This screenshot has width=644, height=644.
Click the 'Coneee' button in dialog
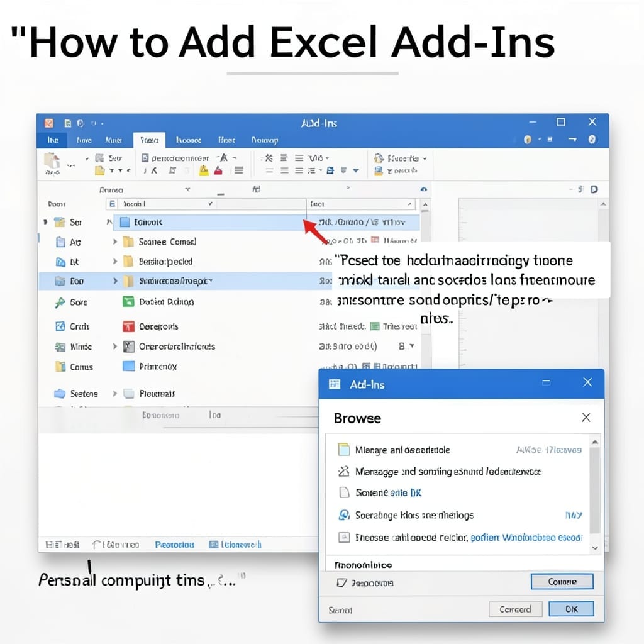click(x=562, y=582)
